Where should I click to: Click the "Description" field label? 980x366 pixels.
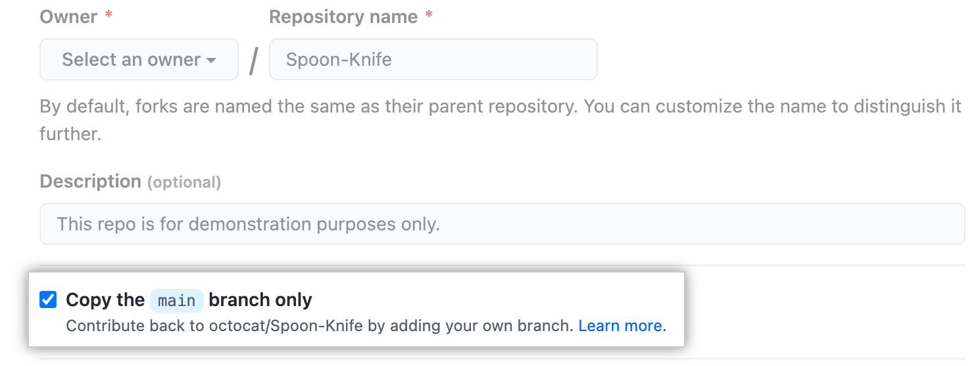coord(91,181)
